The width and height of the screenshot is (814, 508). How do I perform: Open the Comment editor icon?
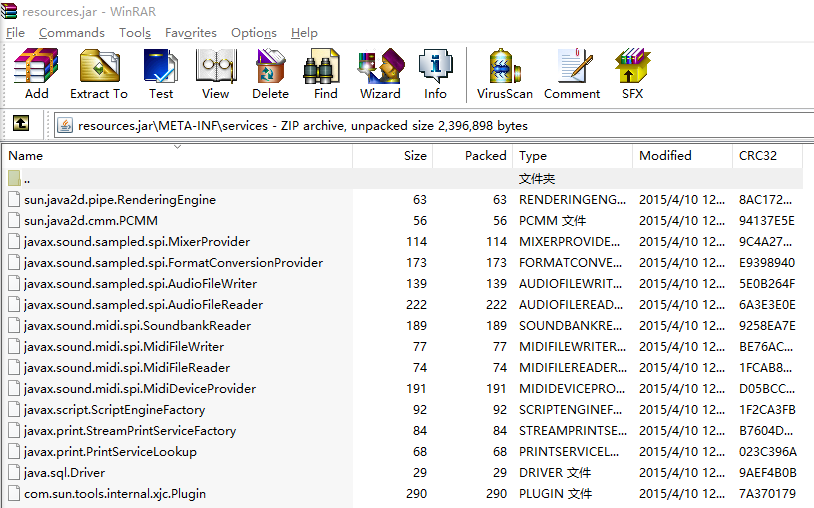coord(572,74)
